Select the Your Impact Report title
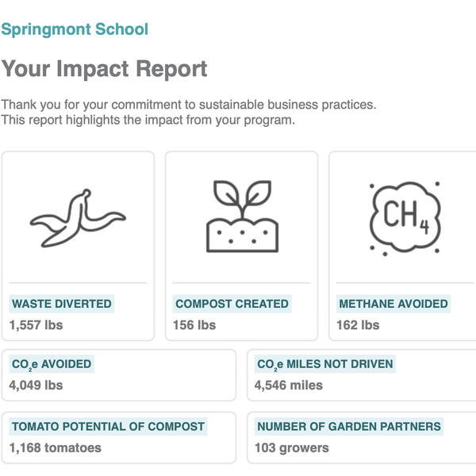The width and height of the screenshot is (476, 476). tap(105, 69)
